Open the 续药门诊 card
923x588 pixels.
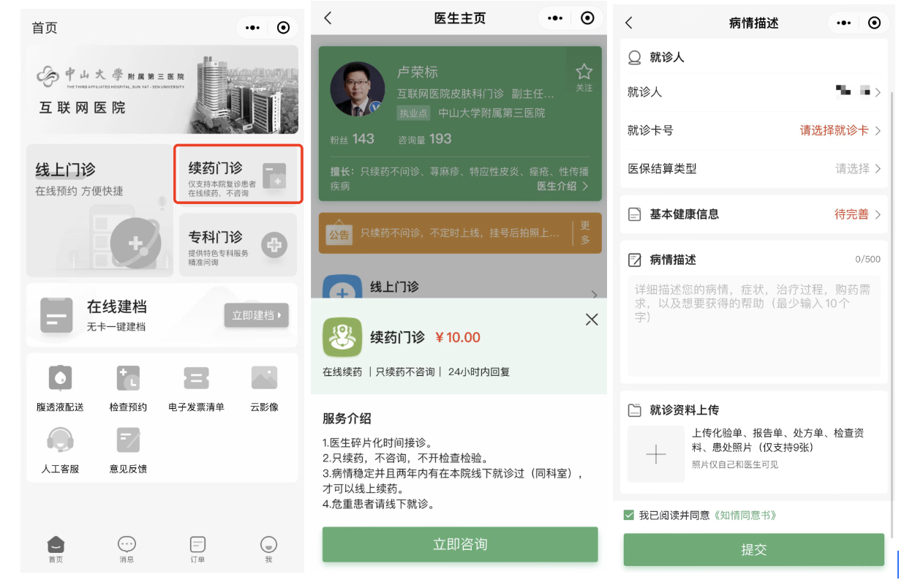click(238, 174)
